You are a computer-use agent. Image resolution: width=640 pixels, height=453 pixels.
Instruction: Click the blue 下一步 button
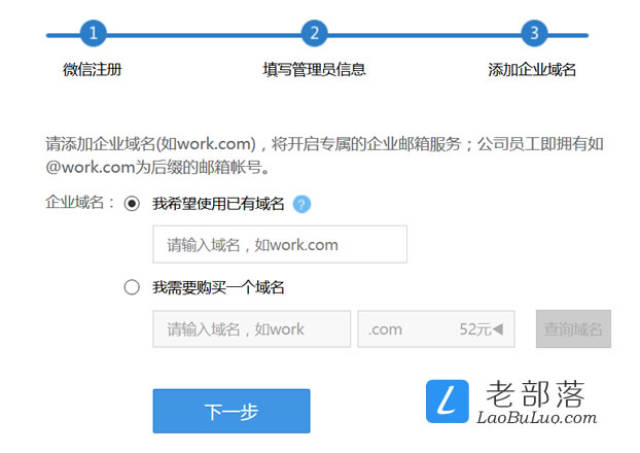[x=231, y=411]
